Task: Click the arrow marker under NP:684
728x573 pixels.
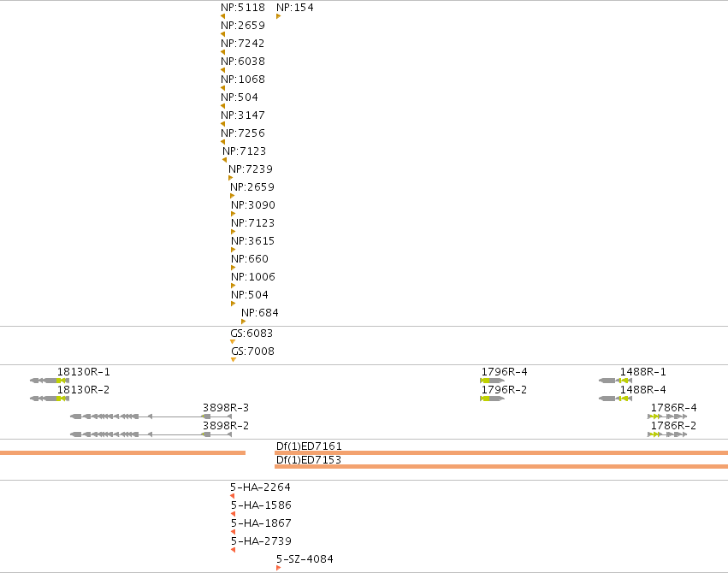Action: 243,322
